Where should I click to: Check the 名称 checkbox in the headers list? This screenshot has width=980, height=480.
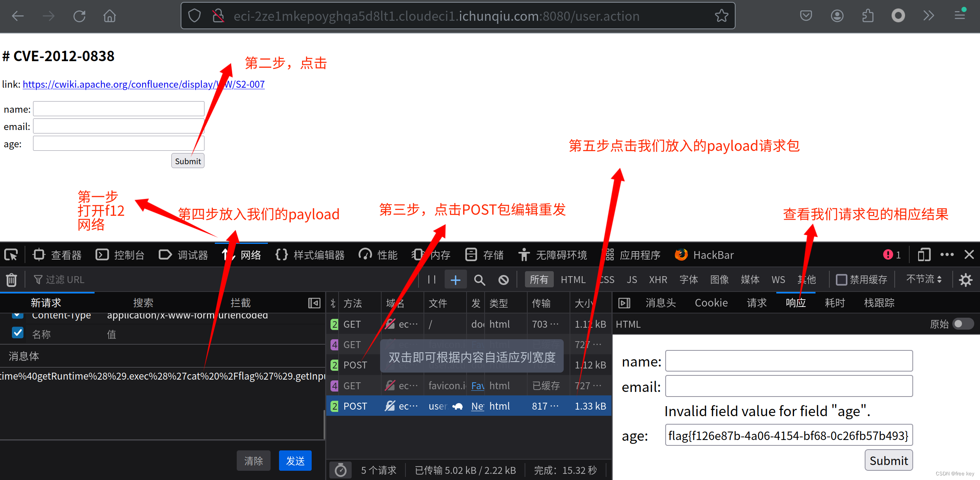point(18,333)
